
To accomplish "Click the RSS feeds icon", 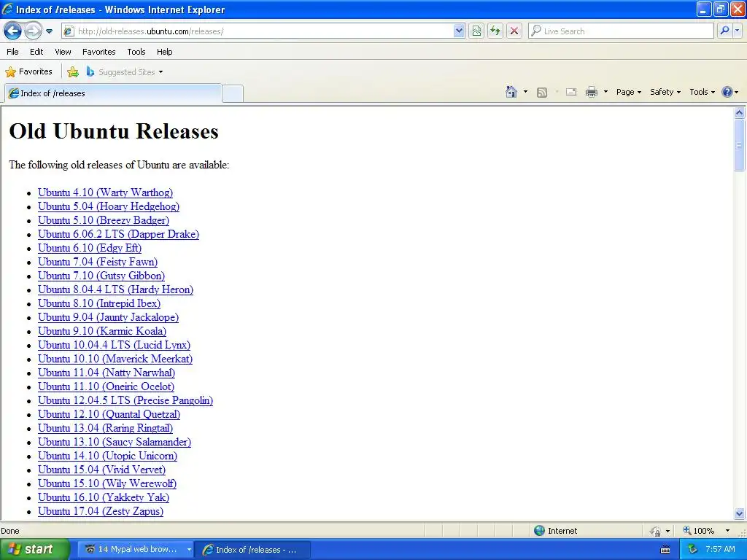I will click(x=542, y=93).
